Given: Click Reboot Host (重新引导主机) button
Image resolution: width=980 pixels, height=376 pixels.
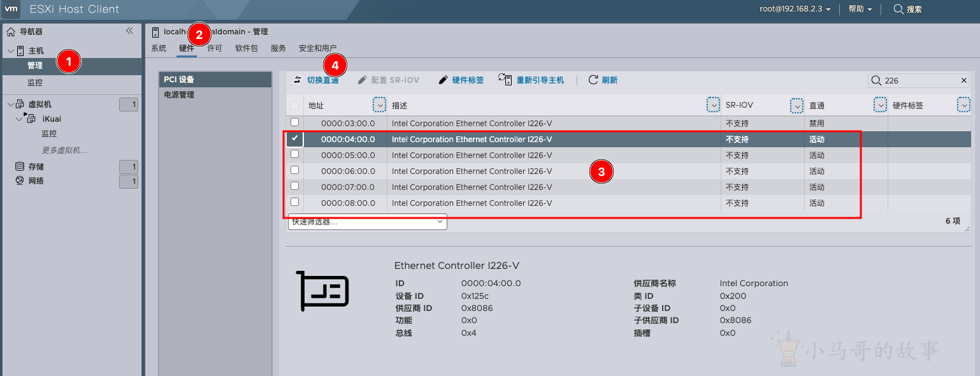Looking at the screenshot, I should point(531,80).
